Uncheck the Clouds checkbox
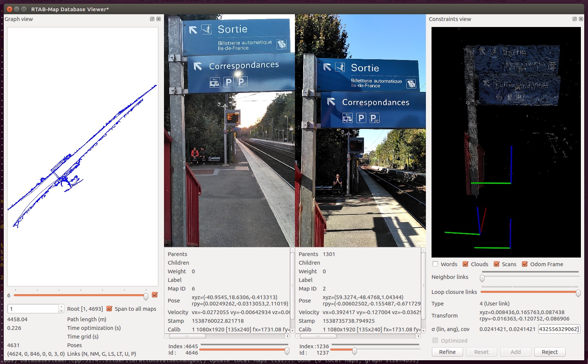Image resolution: width=588 pixels, height=364 pixels. pyautogui.click(x=465, y=264)
